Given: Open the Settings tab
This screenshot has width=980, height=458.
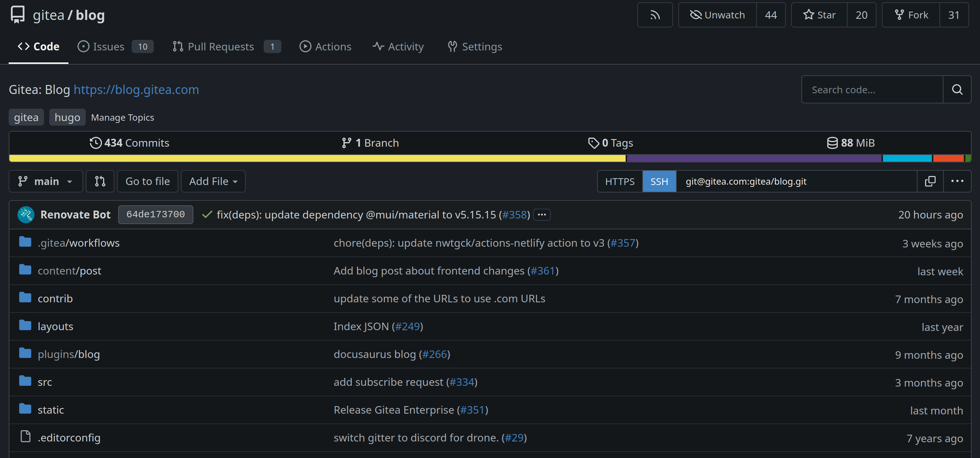Looking at the screenshot, I should click(474, 46).
